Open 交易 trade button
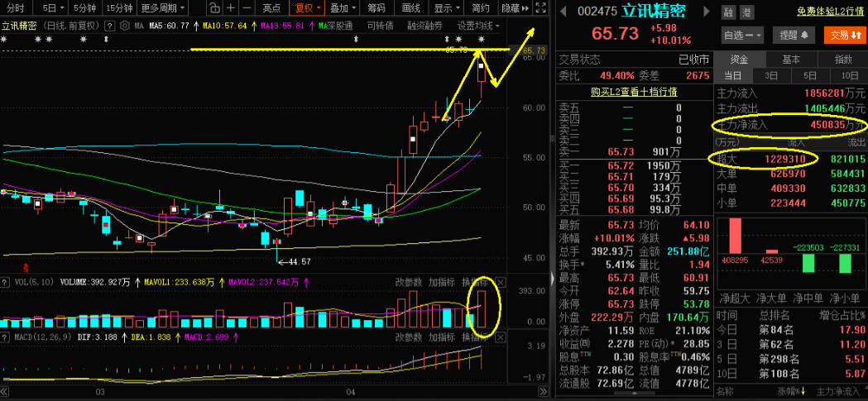This screenshot has width=868, height=401. [x=844, y=36]
